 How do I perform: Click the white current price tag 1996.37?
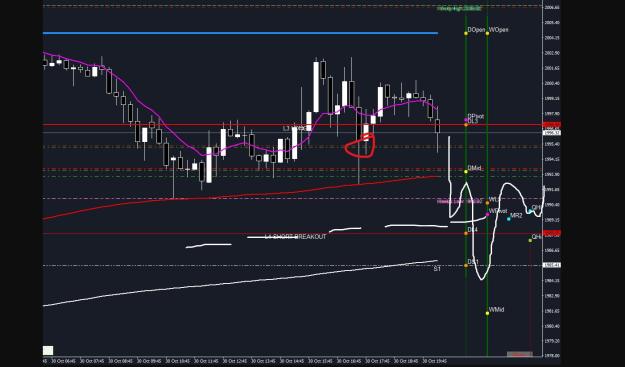(552, 132)
